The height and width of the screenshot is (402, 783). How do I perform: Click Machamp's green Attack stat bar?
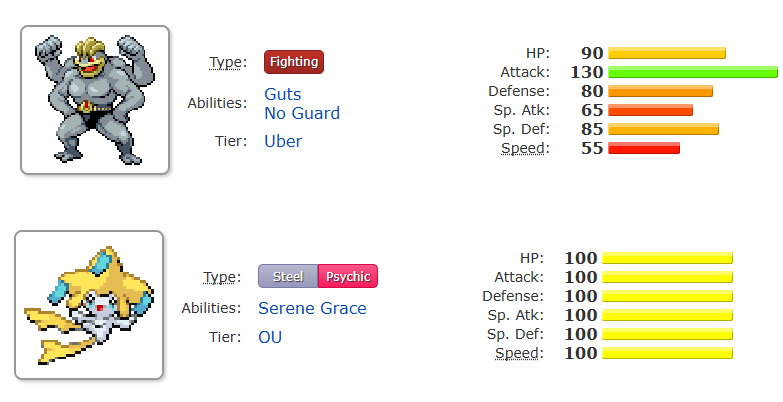pos(693,72)
